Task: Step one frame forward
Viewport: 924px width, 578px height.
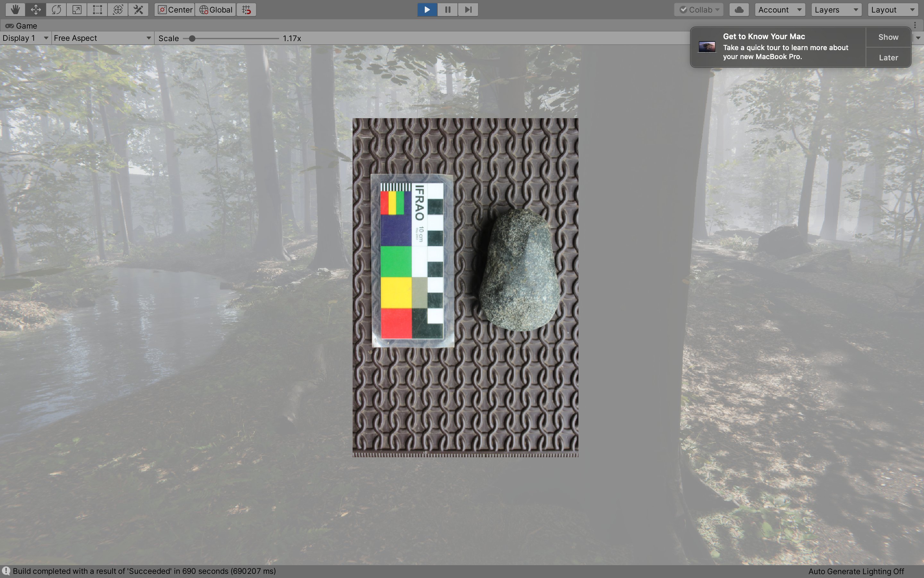Action: (468, 10)
